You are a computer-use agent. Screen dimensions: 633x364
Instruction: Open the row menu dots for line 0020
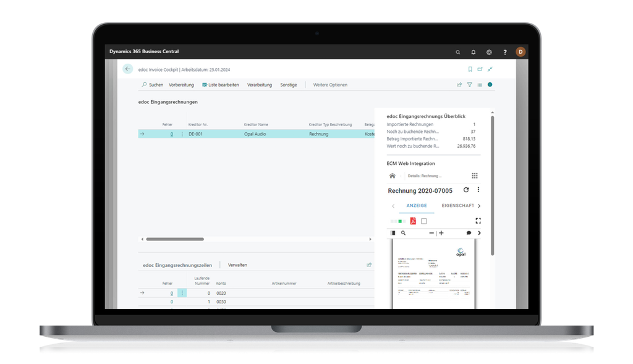182,293
